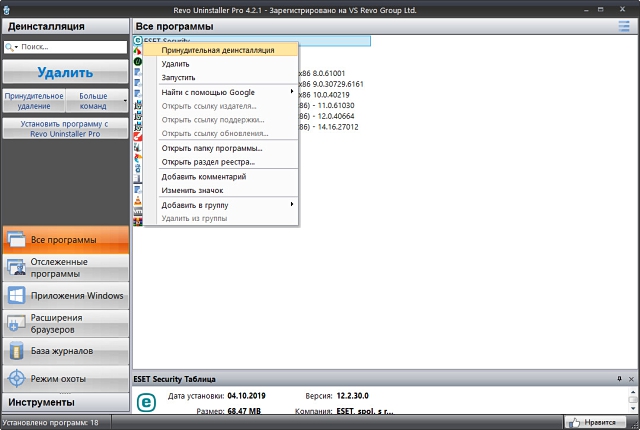Screen dimensions: 640x430
Task: Click the ESET logo in details panel
Action: (146, 403)
